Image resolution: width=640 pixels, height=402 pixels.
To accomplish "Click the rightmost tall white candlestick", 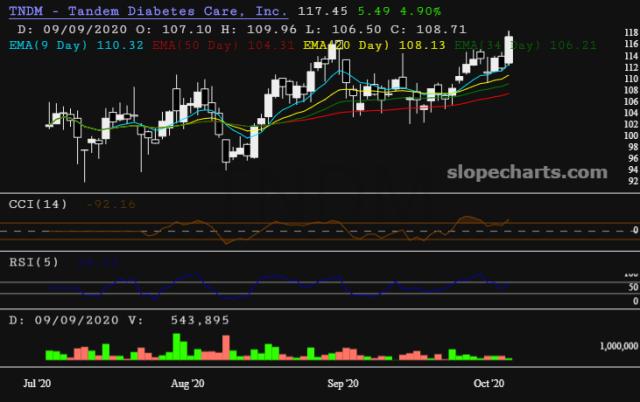I will [x=509, y=52].
